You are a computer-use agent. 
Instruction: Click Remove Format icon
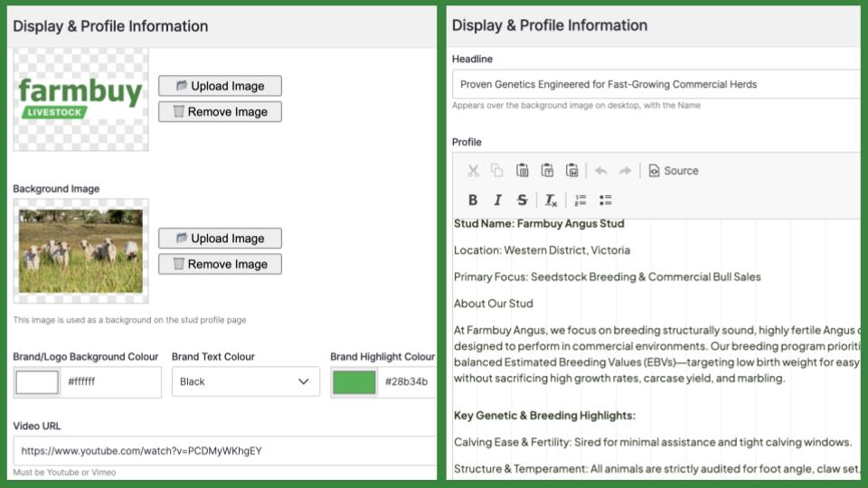coord(551,200)
